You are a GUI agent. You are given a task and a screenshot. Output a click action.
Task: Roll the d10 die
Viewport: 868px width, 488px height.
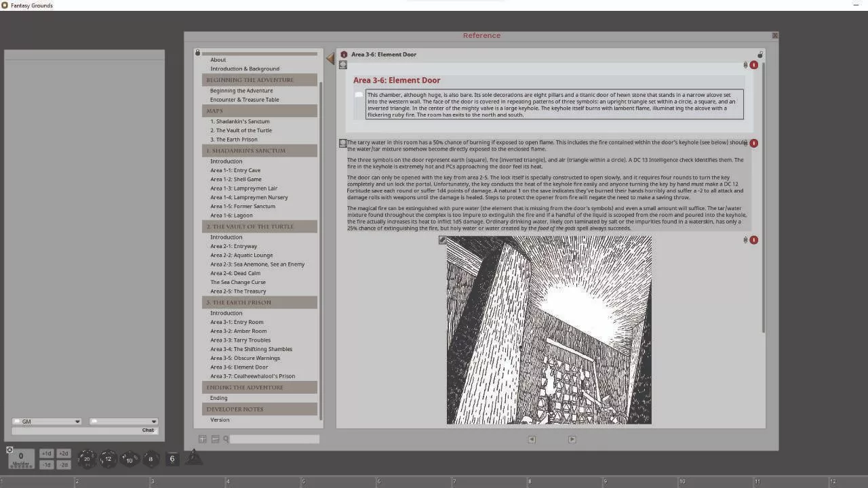click(130, 460)
